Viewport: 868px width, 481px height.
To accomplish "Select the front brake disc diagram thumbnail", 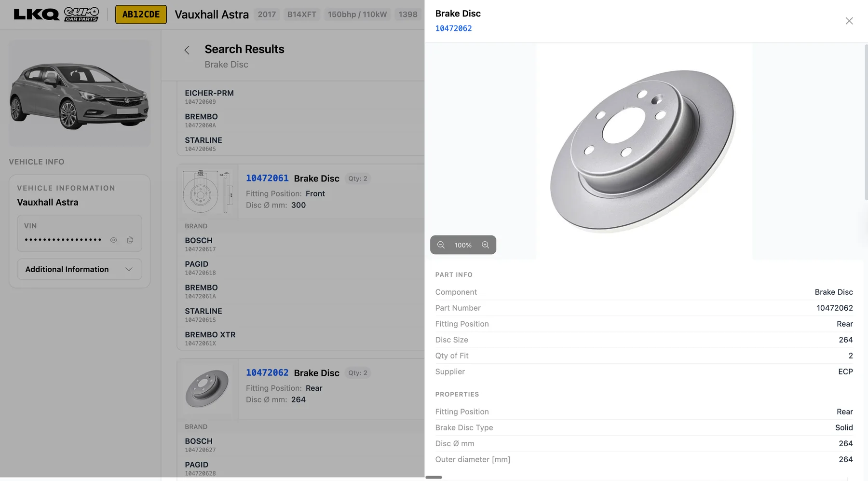I will (x=207, y=192).
